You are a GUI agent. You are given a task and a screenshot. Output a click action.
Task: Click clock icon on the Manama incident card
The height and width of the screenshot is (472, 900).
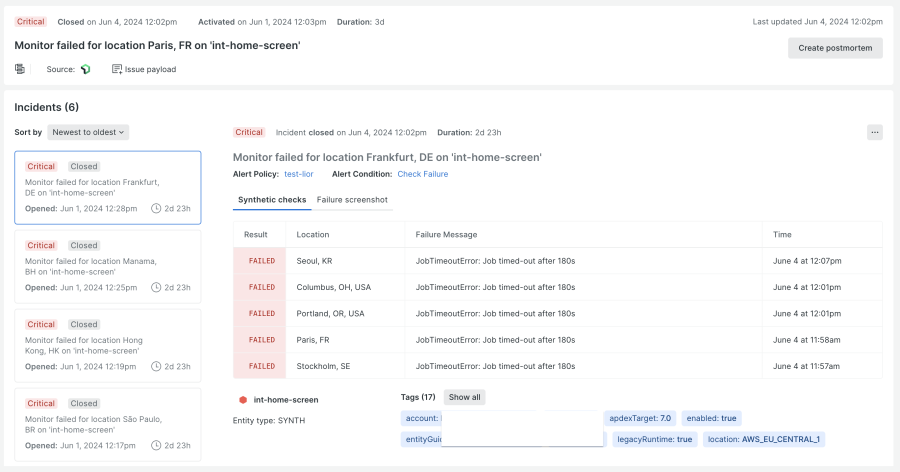pos(156,287)
